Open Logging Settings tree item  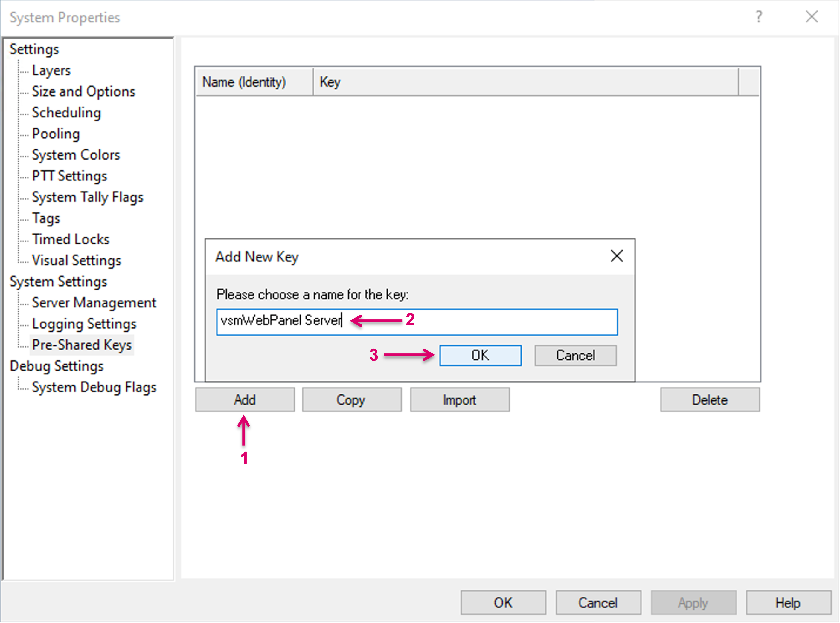pyautogui.click(x=84, y=324)
